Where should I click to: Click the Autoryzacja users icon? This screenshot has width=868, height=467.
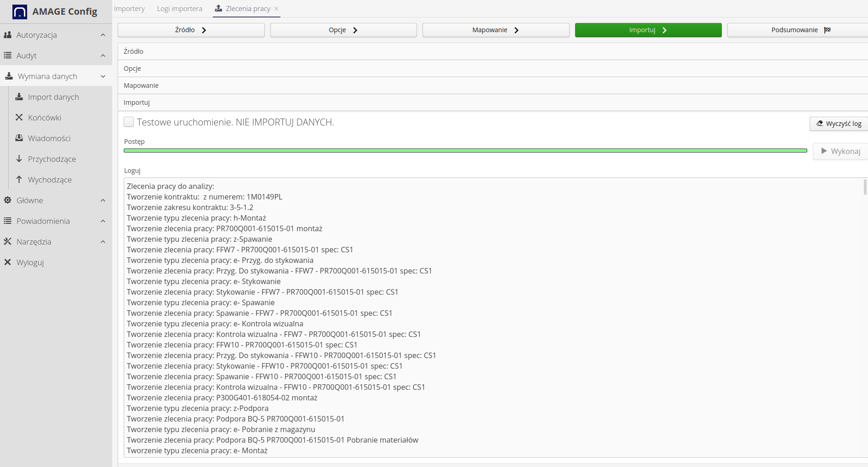click(x=7, y=35)
